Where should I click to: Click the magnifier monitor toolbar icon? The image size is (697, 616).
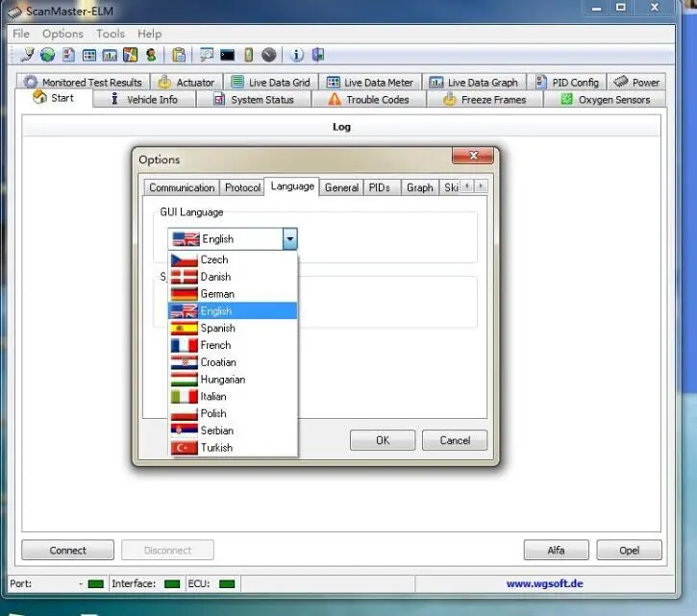point(207,55)
